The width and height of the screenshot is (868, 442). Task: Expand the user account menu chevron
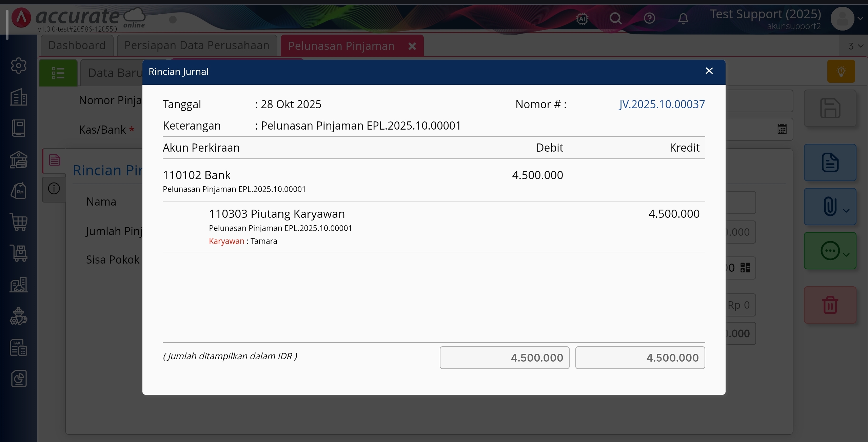coord(860,19)
